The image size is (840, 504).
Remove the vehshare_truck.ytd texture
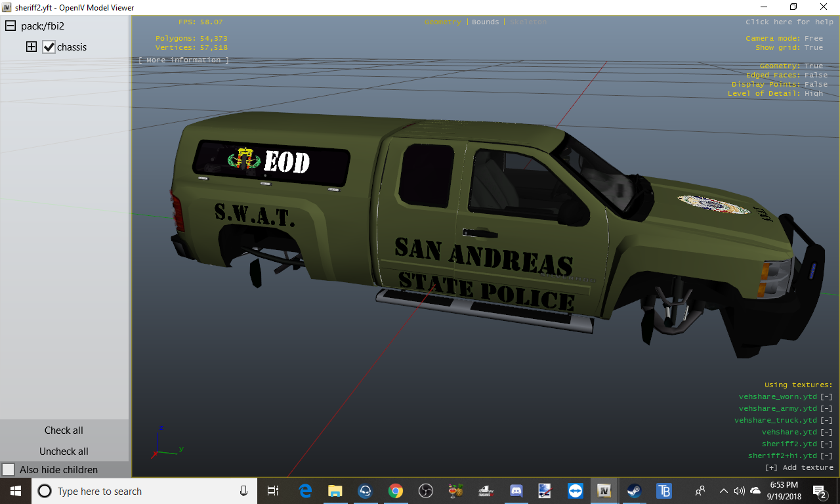(826, 421)
